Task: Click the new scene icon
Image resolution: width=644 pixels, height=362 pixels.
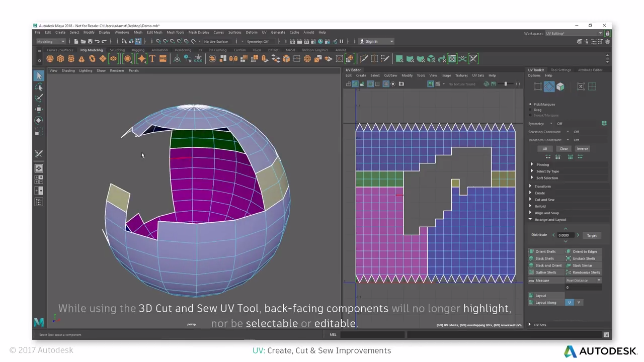Action: 76,42
